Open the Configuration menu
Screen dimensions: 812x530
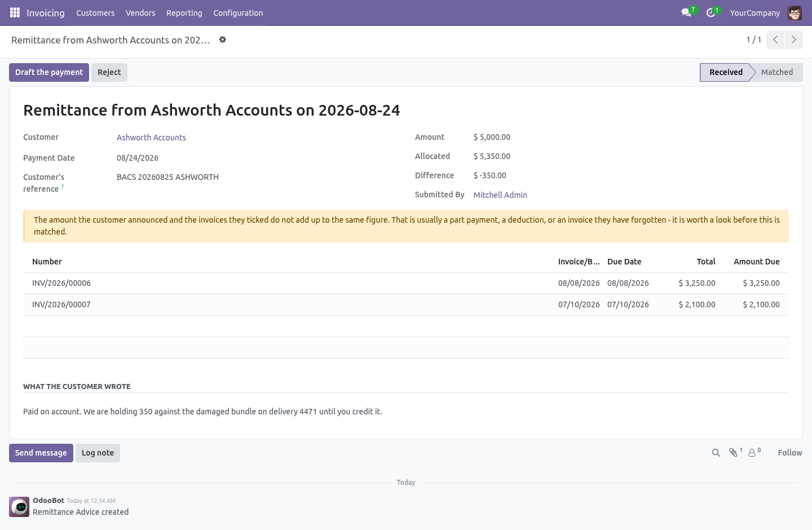238,12
